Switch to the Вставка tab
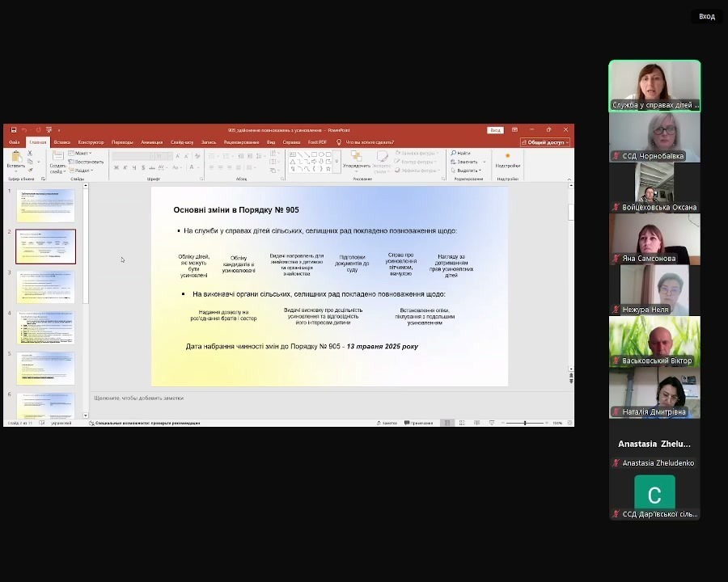Image resolution: width=728 pixels, height=582 pixels. [62, 142]
